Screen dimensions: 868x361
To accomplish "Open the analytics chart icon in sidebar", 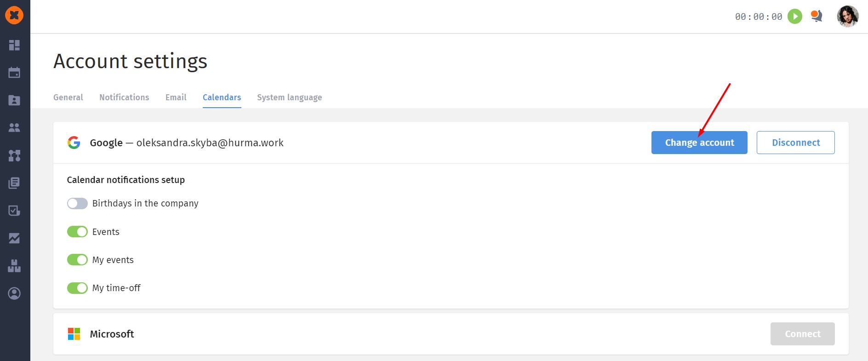I will 14,238.
